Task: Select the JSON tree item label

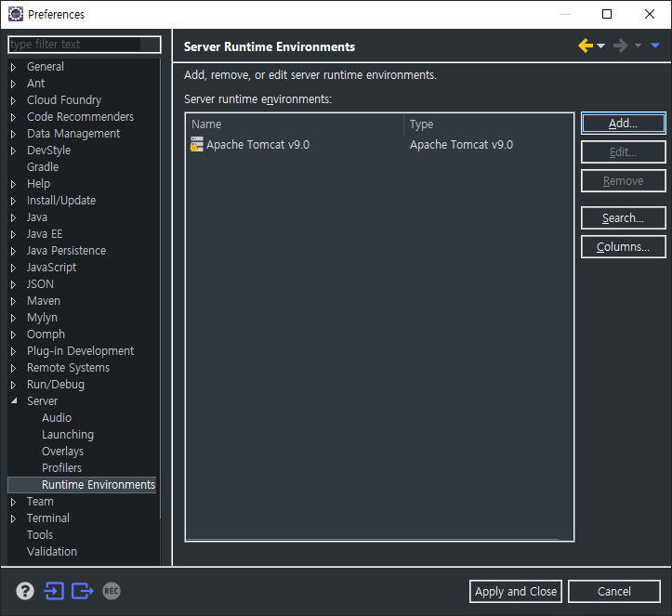Action: click(x=40, y=284)
